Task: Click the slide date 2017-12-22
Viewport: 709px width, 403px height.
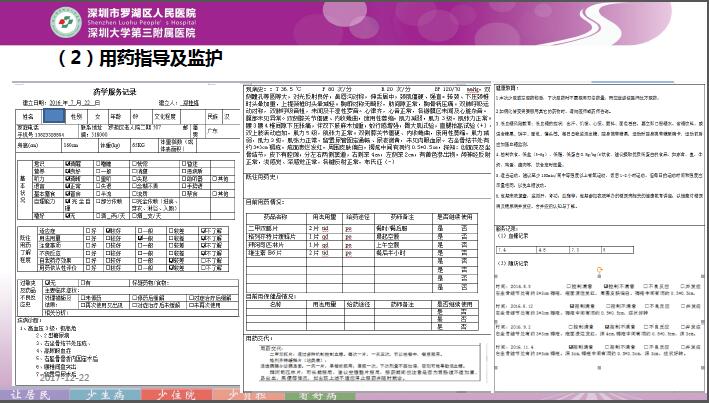Action: 65,378
